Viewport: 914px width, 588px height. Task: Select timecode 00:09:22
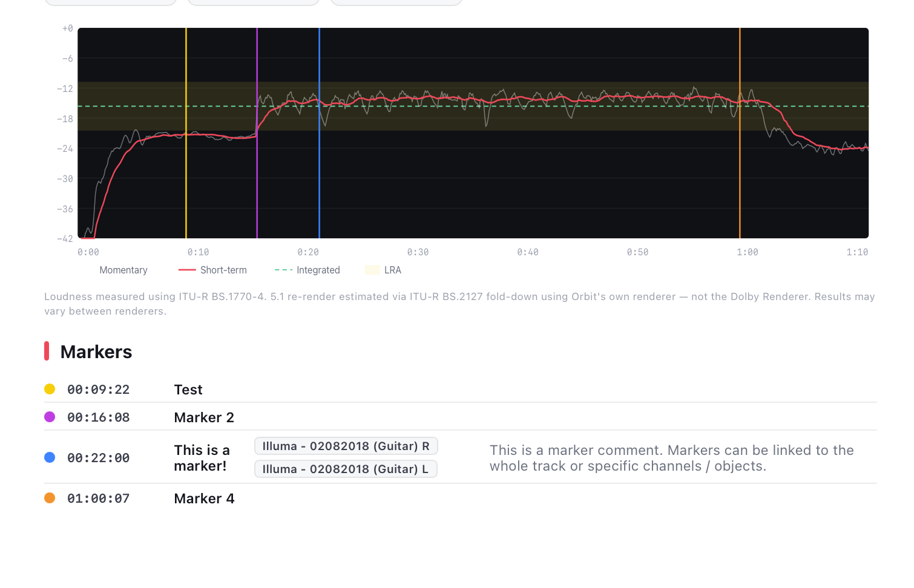tap(99, 390)
